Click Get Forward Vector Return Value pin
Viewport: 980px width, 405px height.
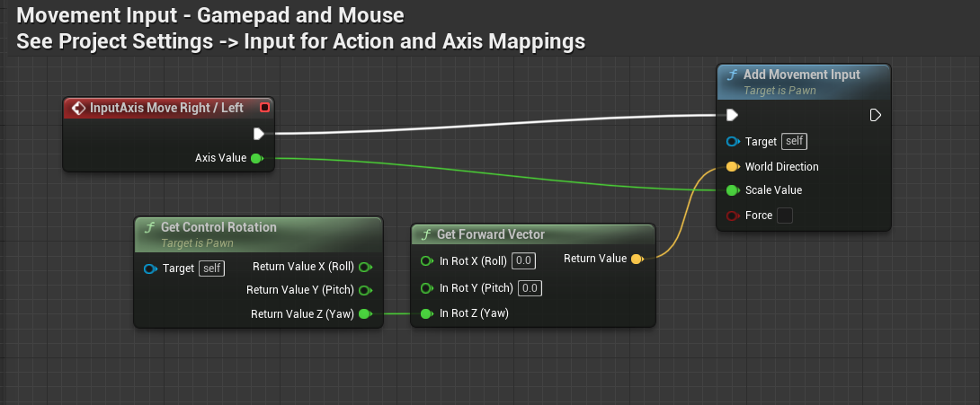click(637, 259)
